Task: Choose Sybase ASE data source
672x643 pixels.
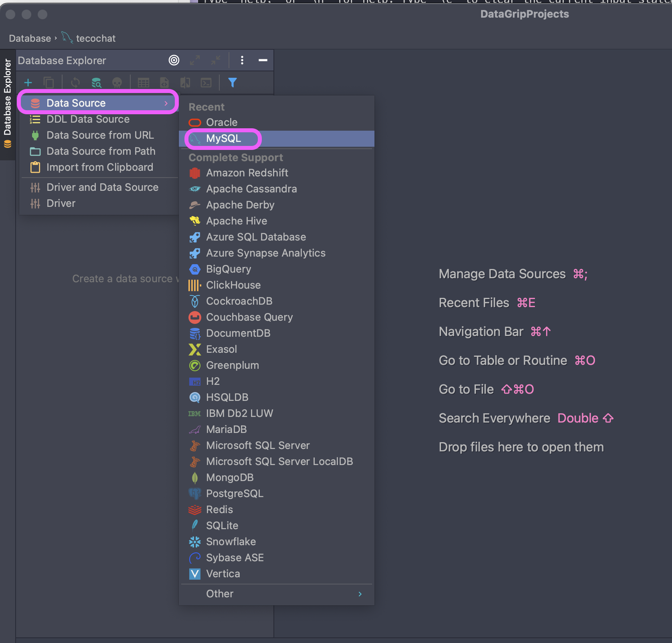Action: click(277, 558)
